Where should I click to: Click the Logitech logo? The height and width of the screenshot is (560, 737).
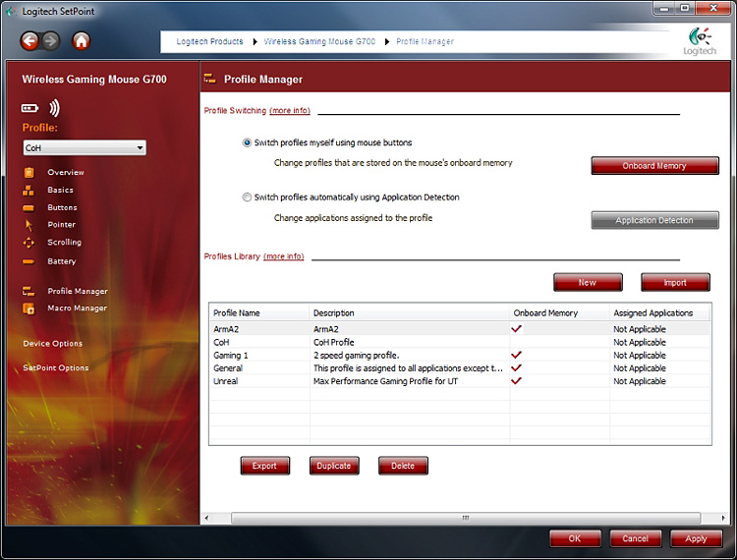coord(700,42)
